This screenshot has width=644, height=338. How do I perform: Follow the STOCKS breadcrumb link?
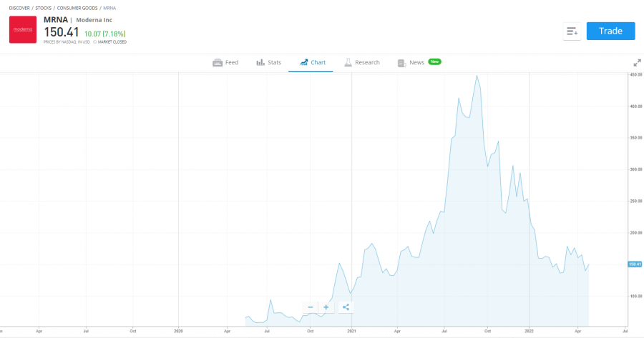pos(44,8)
